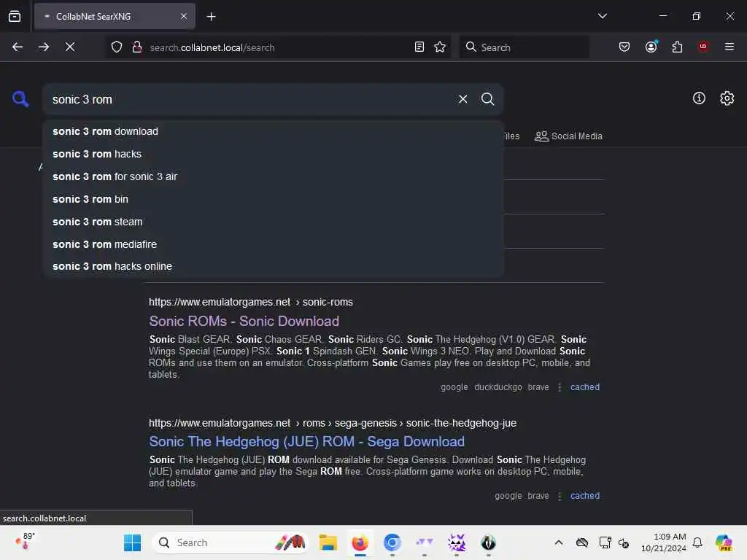Open the uBlock Origin extension
This screenshot has width=747, height=560.
click(703, 47)
